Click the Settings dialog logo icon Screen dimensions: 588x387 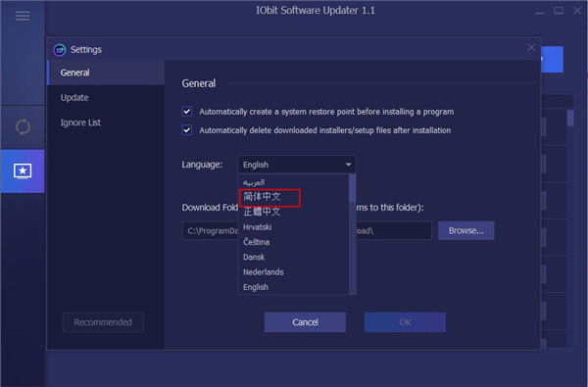click(60, 50)
